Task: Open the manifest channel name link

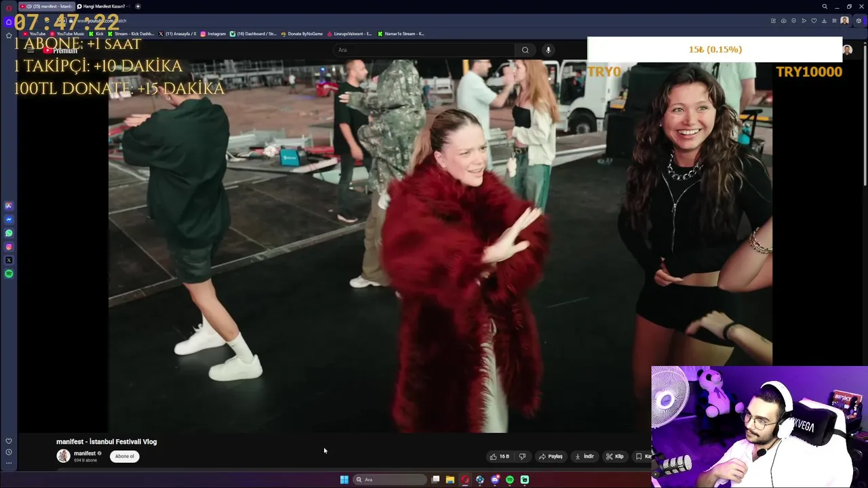Action: click(85, 453)
